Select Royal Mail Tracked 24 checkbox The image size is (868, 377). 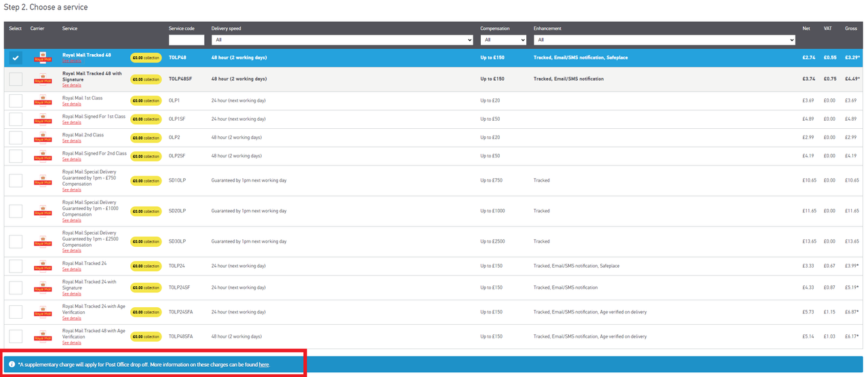pyautogui.click(x=16, y=266)
